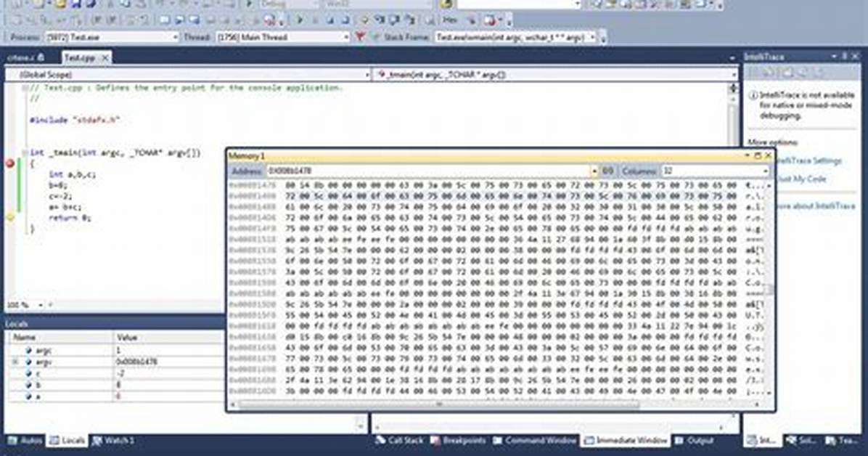This screenshot has height=456, width=868.
Task: Click the Continue debugging play icon
Action: (x=300, y=20)
